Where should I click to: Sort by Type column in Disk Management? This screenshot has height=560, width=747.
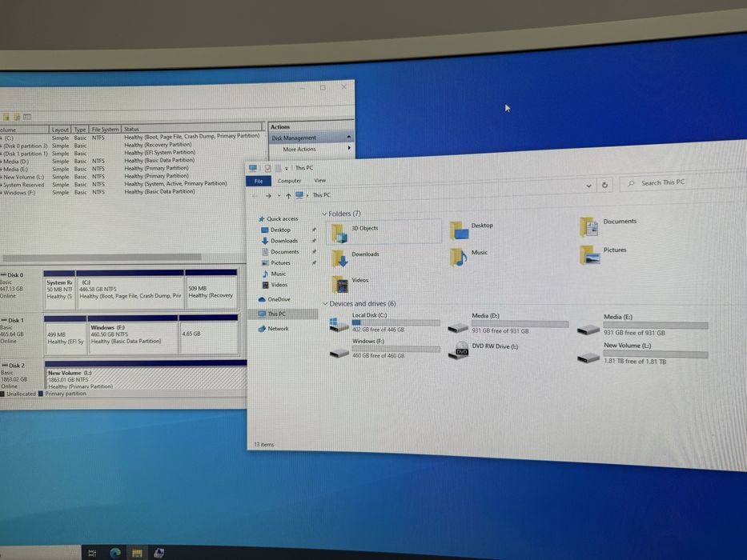[x=80, y=130]
